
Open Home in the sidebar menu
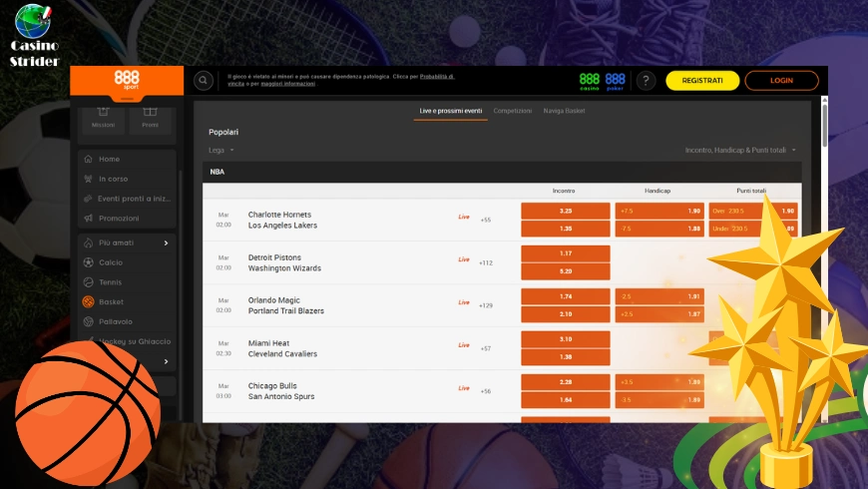[127, 159]
